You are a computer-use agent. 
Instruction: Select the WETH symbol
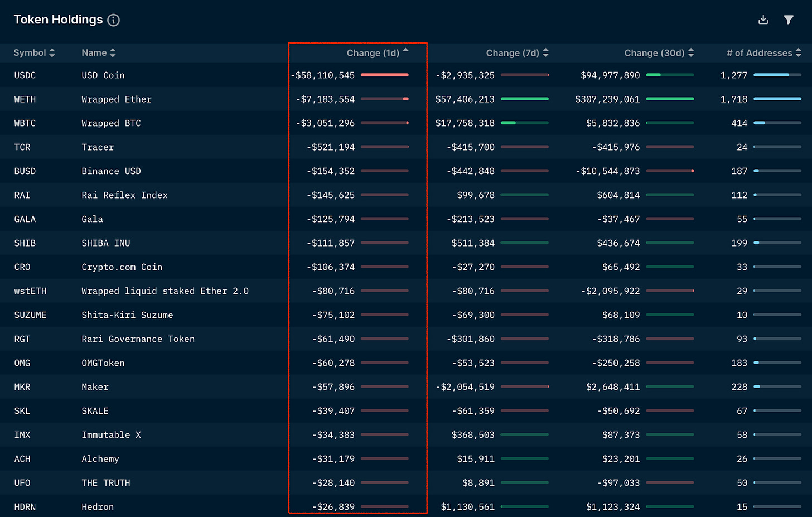click(25, 99)
